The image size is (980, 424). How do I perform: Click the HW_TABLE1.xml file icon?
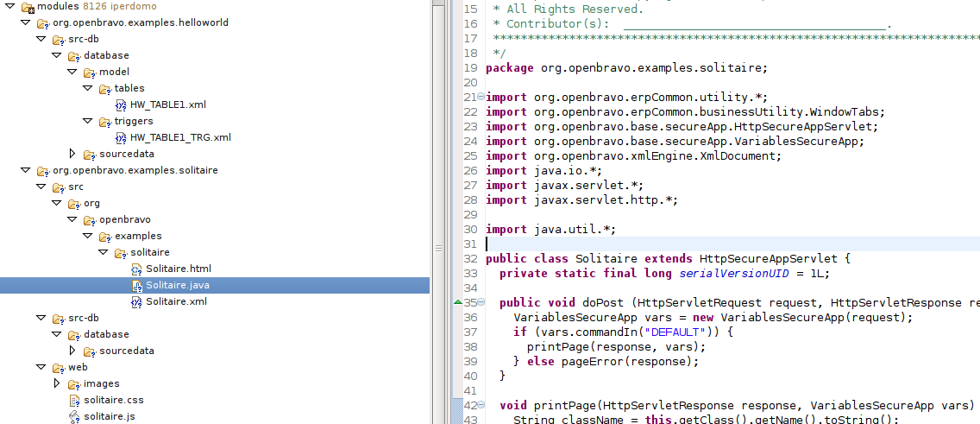point(122,104)
